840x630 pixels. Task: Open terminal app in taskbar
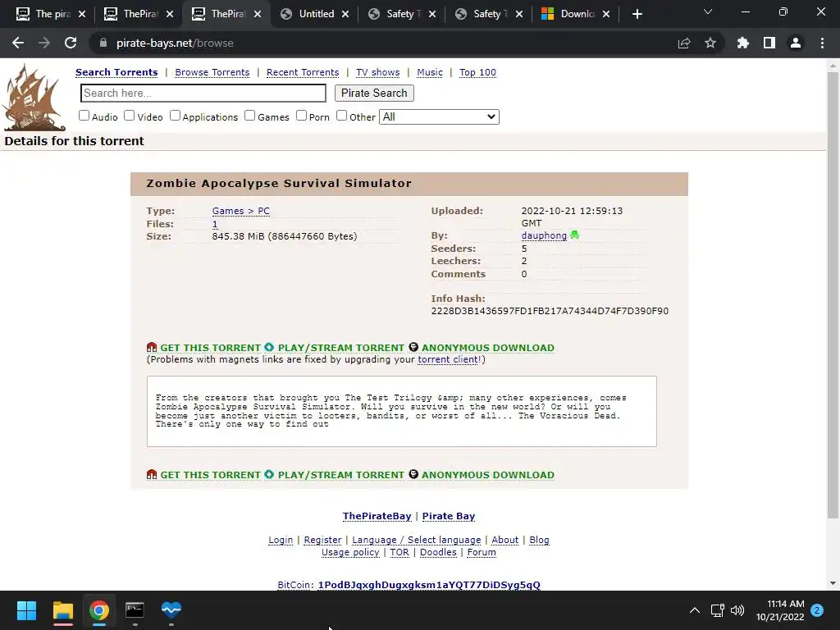[x=135, y=610]
